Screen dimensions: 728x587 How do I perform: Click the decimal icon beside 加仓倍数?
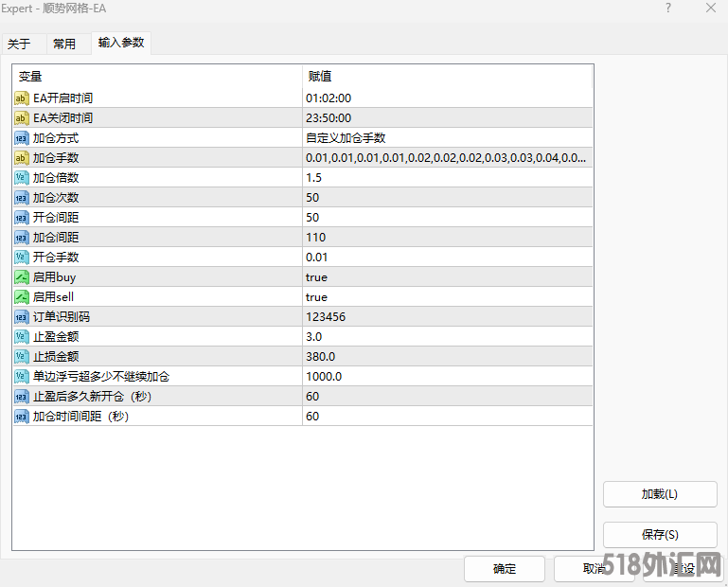tap(22, 178)
